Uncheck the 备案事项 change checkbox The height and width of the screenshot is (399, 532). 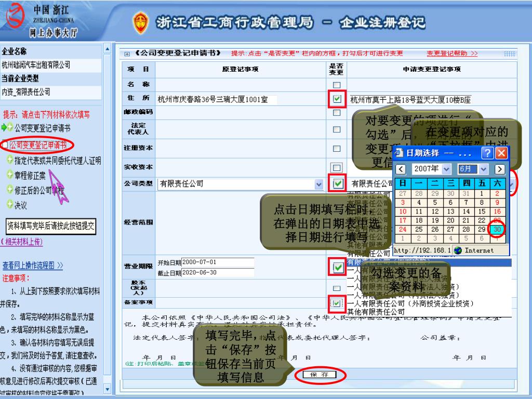[336, 303]
